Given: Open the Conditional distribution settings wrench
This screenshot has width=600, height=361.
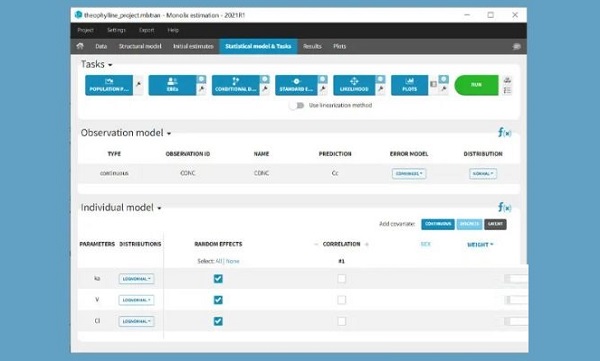Looking at the screenshot, I should [x=264, y=90].
